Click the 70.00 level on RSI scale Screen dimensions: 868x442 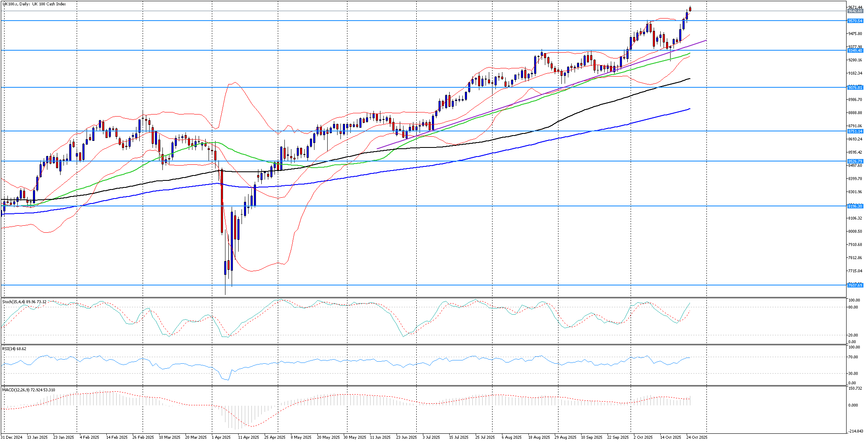(852, 357)
